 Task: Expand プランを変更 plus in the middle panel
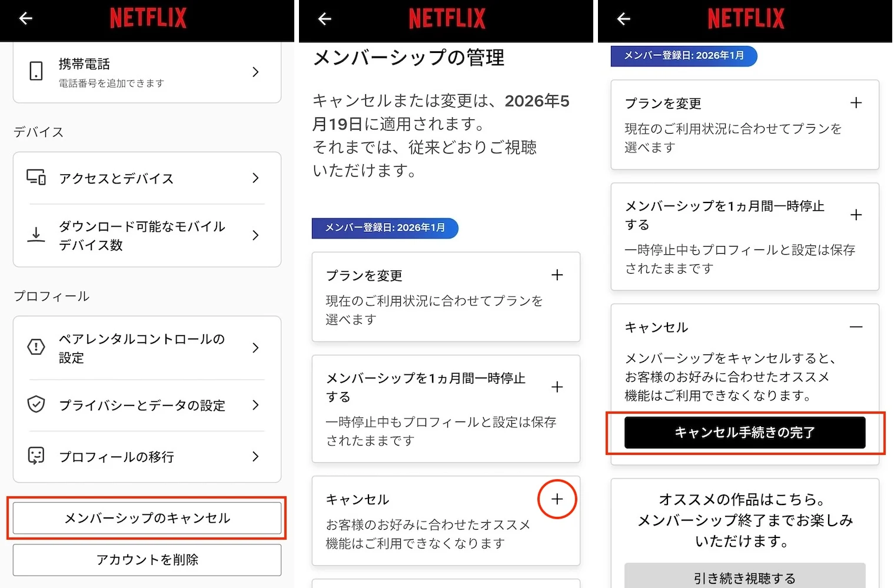click(x=557, y=275)
